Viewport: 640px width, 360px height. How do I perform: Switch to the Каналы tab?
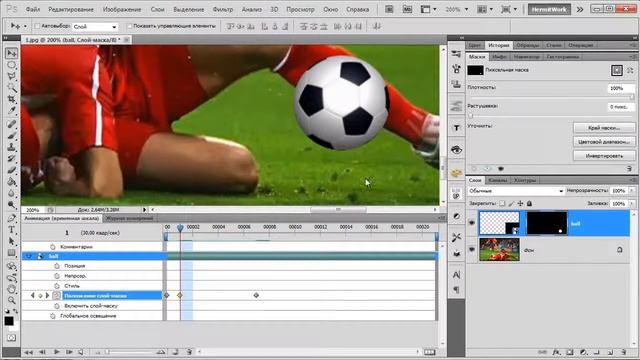click(x=498, y=180)
